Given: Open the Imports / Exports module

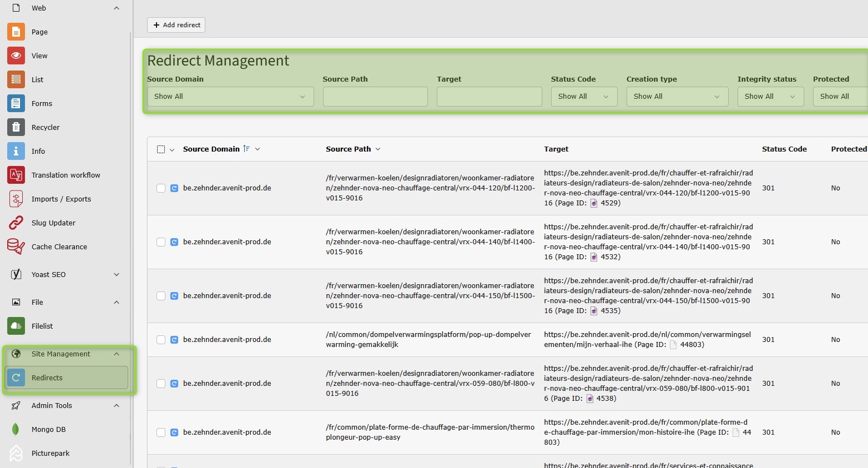Looking at the screenshot, I should click(x=61, y=199).
